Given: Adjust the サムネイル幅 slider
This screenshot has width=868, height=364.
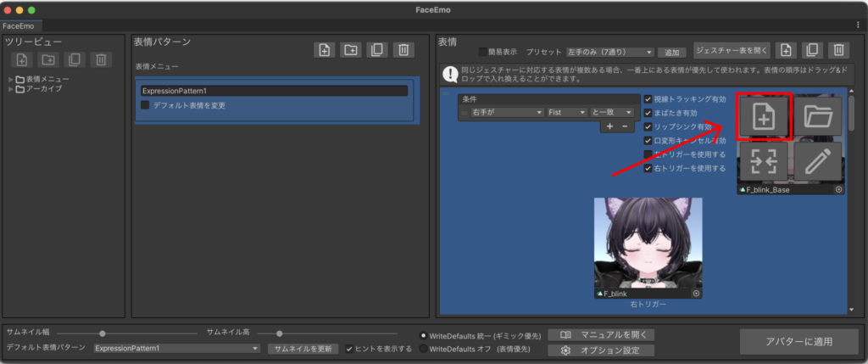Looking at the screenshot, I should (103, 333).
